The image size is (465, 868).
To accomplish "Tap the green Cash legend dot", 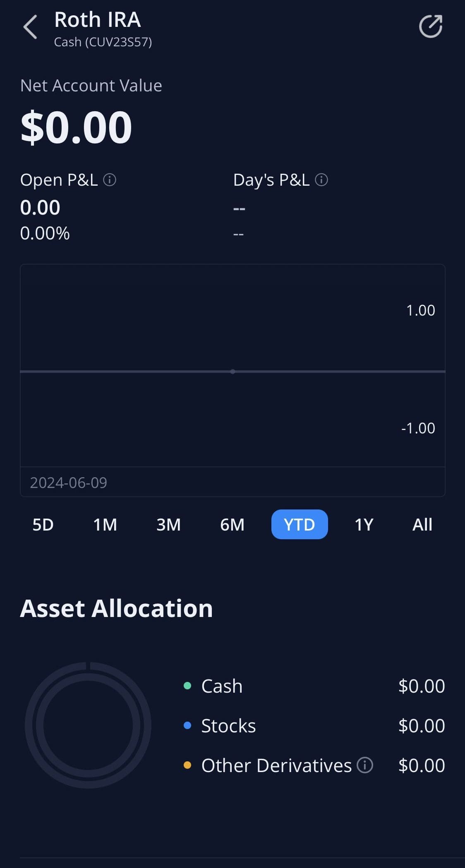I will (x=187, y=686).
